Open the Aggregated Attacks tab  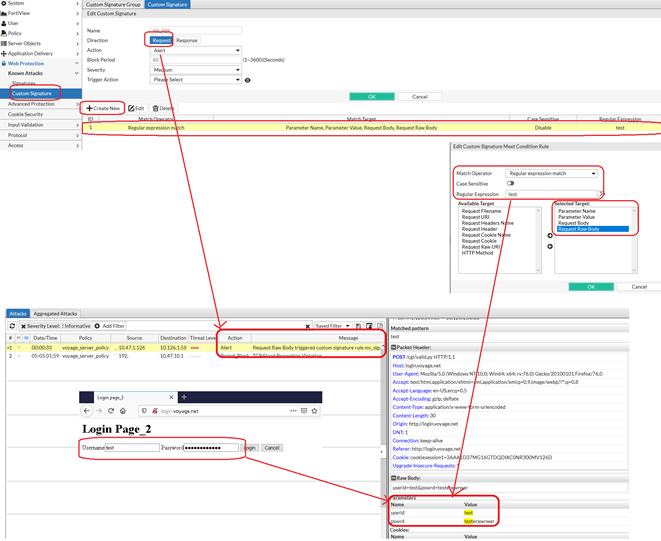pyautogui.click(x=56, y=314)
